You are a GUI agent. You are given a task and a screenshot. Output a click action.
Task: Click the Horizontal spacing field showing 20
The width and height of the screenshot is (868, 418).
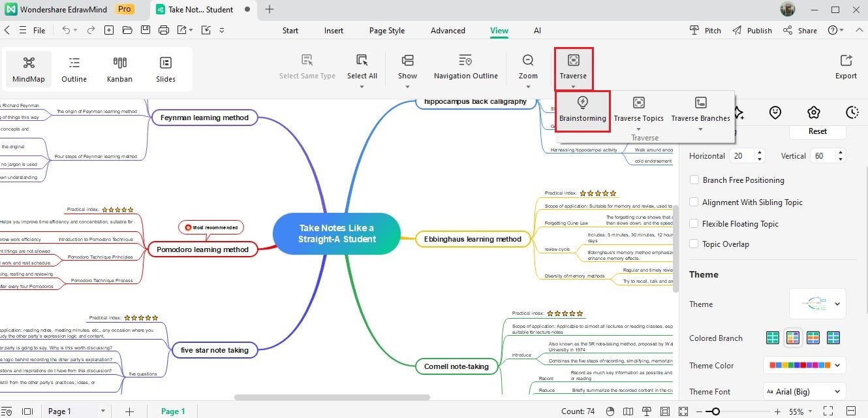tap(747, 155)
